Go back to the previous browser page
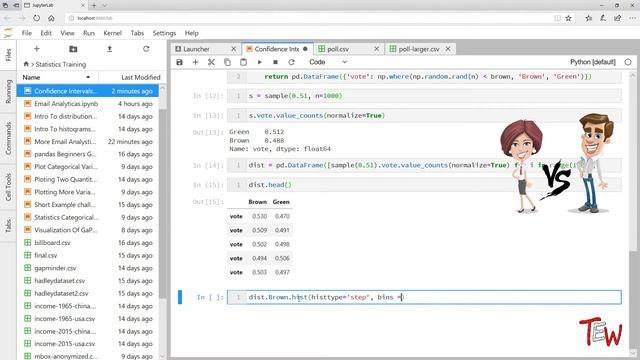The height and width of the screenshot is (360, 640). point(7,18)
